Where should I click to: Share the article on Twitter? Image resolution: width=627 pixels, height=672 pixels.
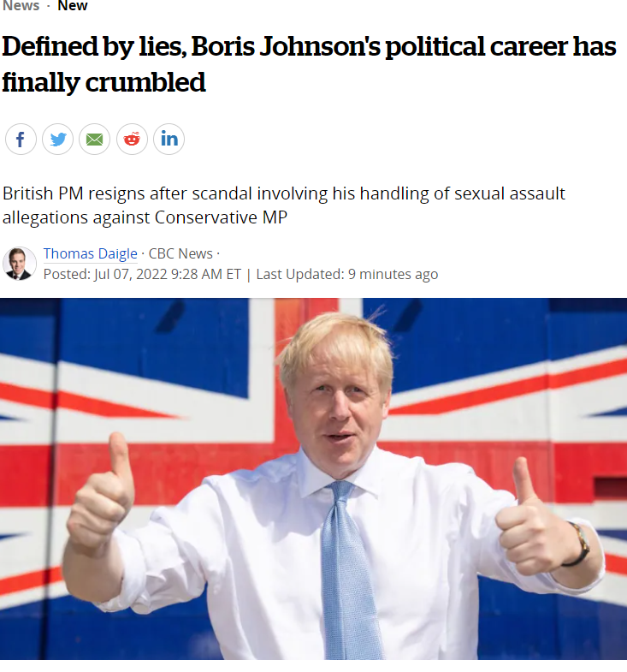(58, 140)
